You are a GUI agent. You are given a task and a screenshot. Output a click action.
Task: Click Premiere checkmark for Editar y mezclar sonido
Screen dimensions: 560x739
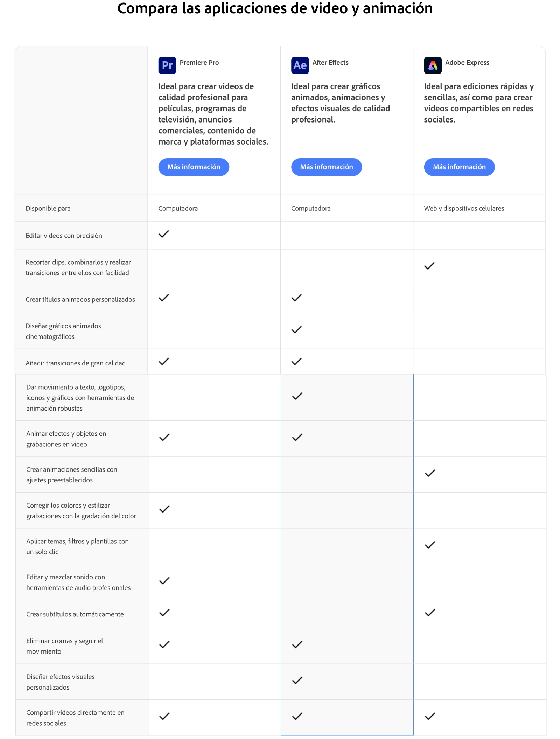click(164, 581)
